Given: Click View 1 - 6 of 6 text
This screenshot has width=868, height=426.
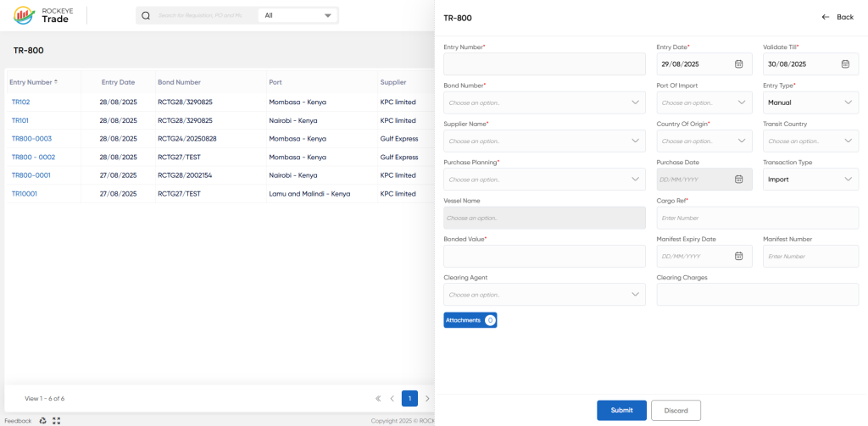Looking at the screenshot, I should point(45,398).
